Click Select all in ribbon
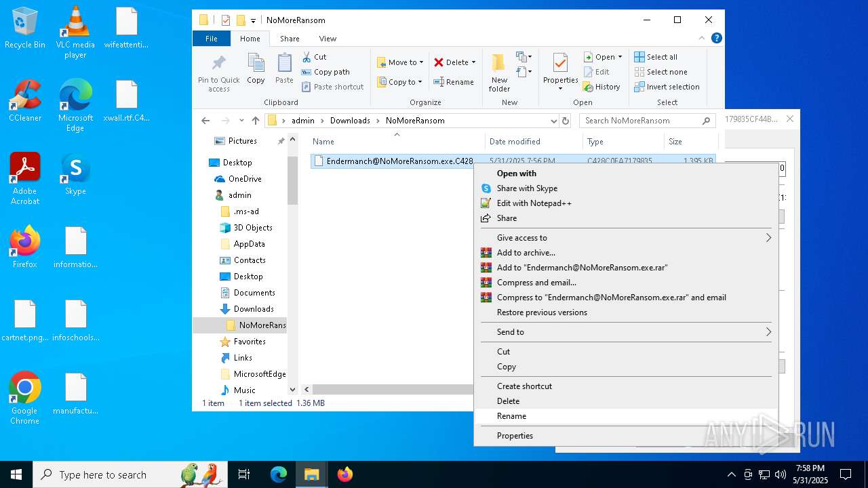Image resolution: width=868 pixels, height=488 pixels. click(656, 57)
